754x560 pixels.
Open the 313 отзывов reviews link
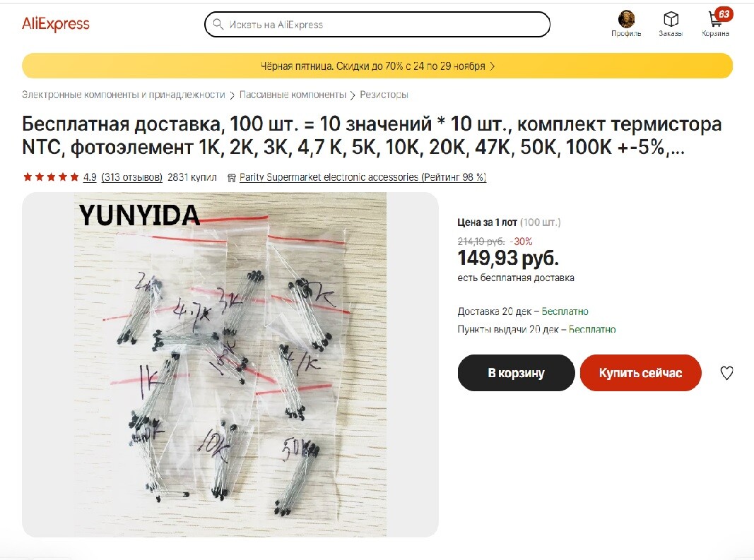131,177
